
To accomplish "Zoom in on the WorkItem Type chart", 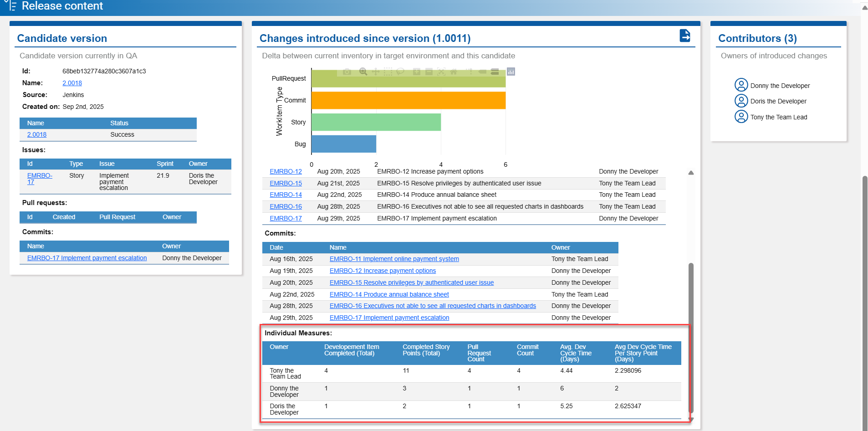I will 417,72.
